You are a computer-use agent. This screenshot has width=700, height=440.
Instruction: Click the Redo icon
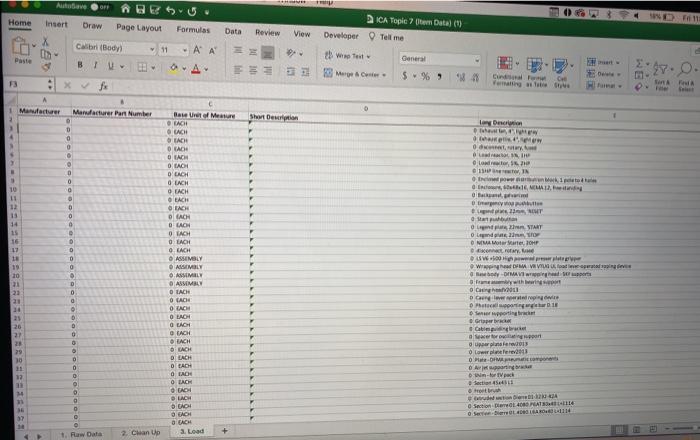192,11
